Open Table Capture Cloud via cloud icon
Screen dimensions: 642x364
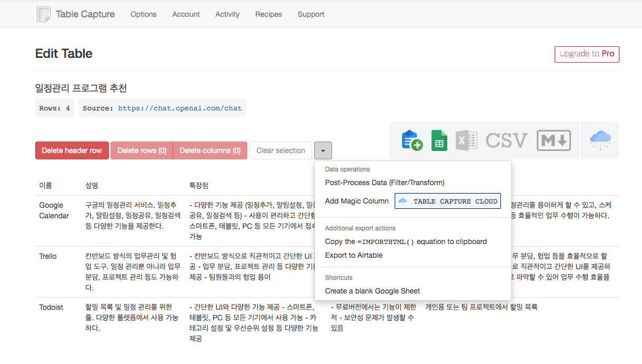pos(599,139)
